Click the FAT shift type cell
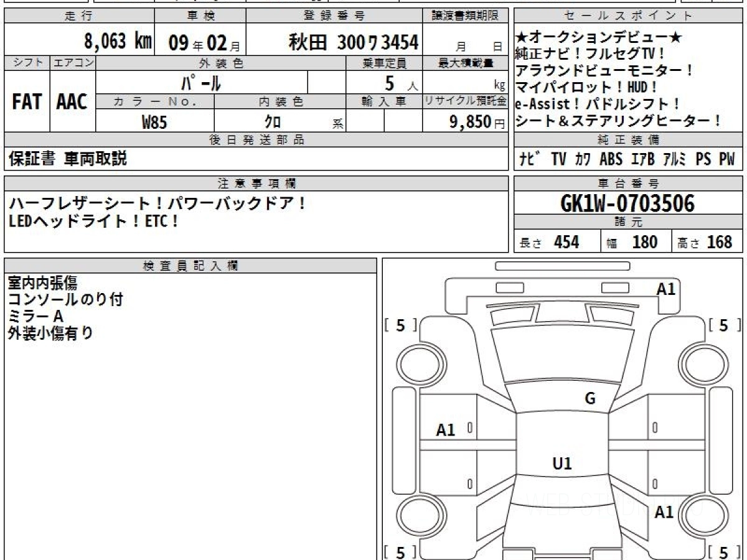The width and height of the screenshot is (747, 560). point(27,102)
